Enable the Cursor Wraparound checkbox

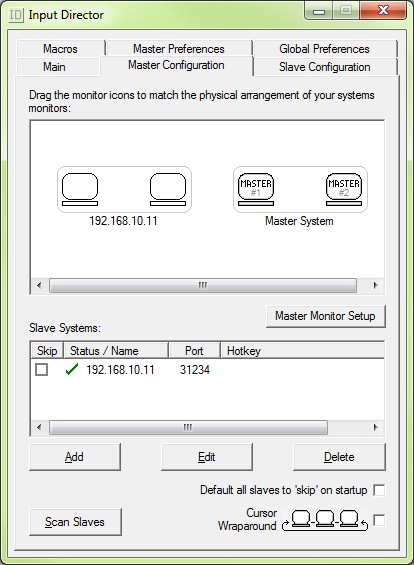click(x=379, y=520)
